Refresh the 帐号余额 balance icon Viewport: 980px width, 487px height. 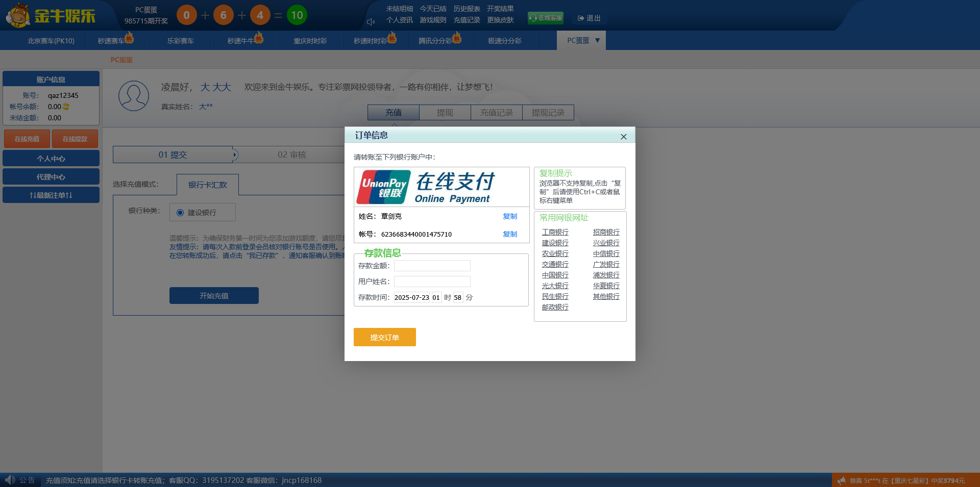tap(67, 107)
